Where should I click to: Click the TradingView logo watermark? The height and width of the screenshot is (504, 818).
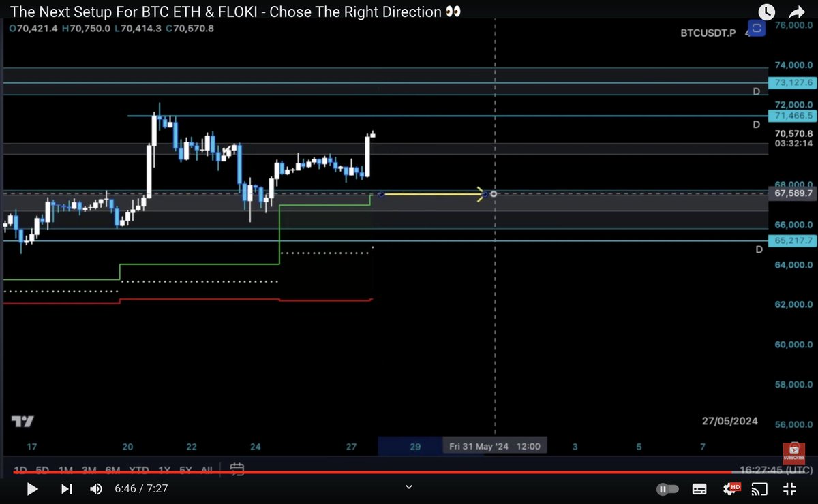pos(22,422)
